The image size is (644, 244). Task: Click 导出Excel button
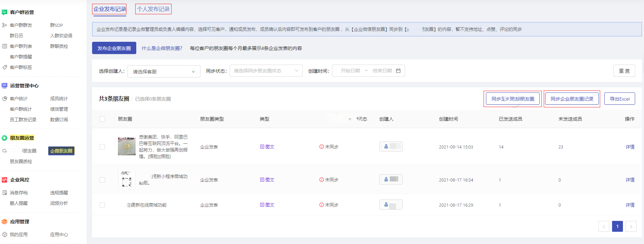coord(620,99)
